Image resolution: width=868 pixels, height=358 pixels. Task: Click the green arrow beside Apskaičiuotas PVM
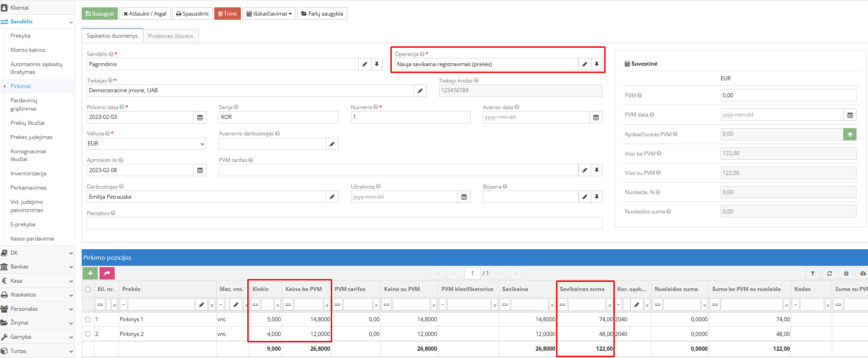pyautogui.click(x=850, y=134)
